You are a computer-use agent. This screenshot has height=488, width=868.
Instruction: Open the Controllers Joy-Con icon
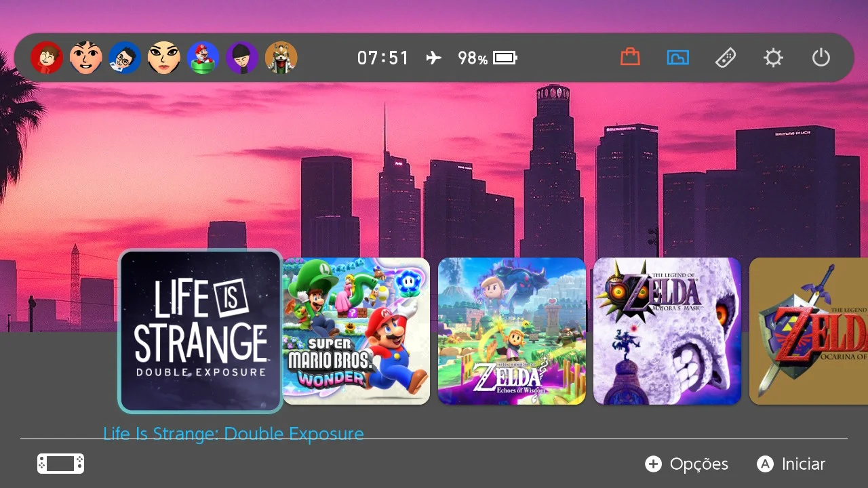pos(725,58)
